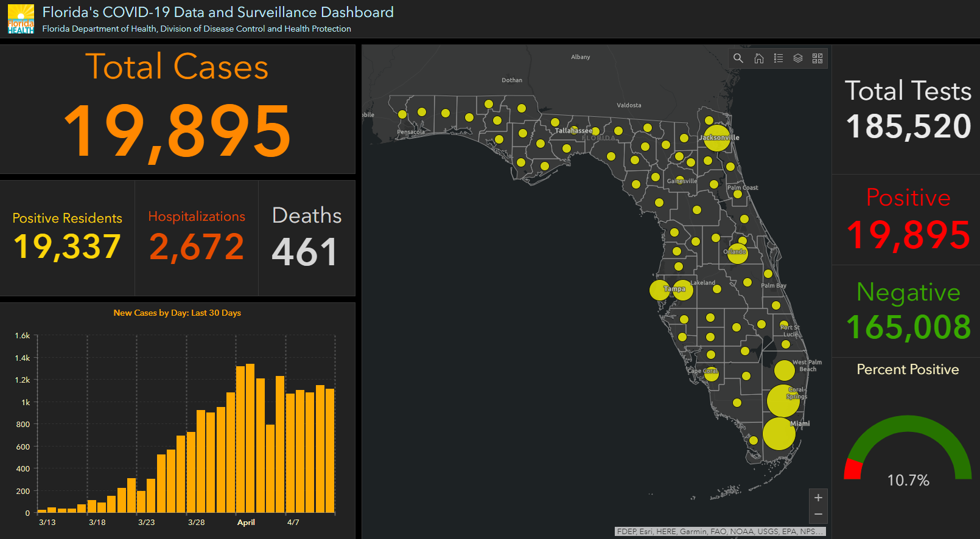
Task: Click the red segment of the gauge
Action: 853,470
